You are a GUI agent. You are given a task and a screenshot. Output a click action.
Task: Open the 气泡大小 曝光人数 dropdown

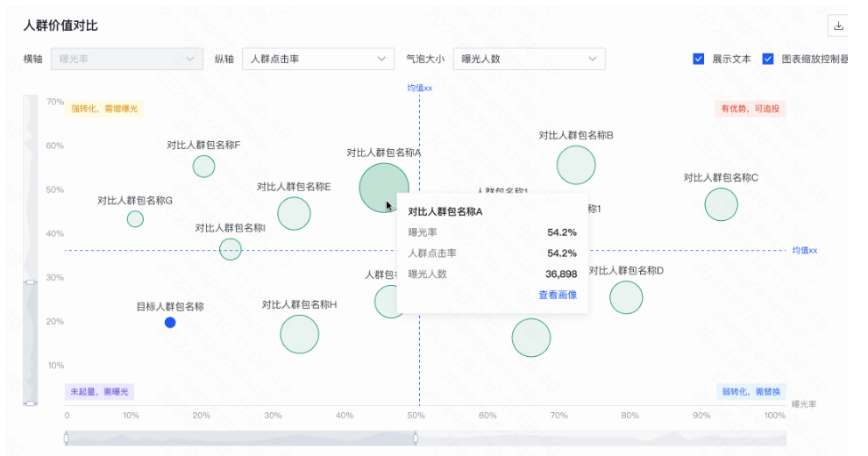pos(530,59)
